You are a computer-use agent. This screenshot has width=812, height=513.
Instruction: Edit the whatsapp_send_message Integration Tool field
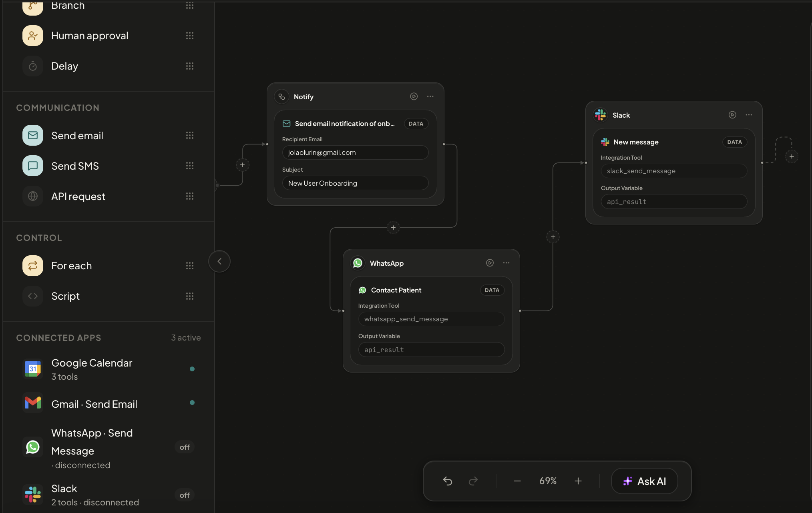pyautogui.click(x=431, y=319)
